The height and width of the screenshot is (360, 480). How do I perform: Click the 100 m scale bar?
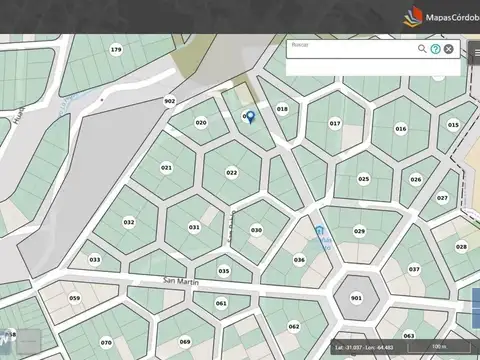point(439,347)
